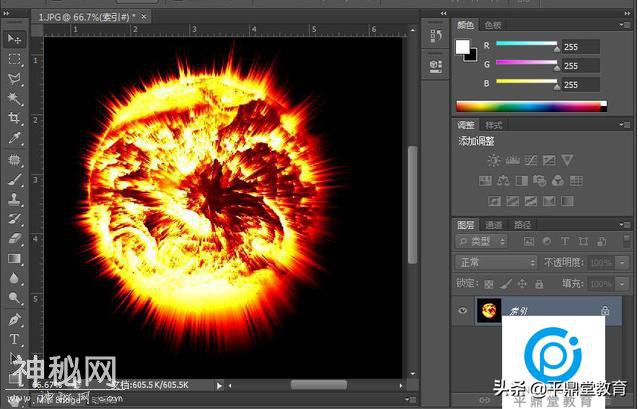Open the Layers panel flyout menu
This screenshot has height=409, width=640.
tap(624, 224)
